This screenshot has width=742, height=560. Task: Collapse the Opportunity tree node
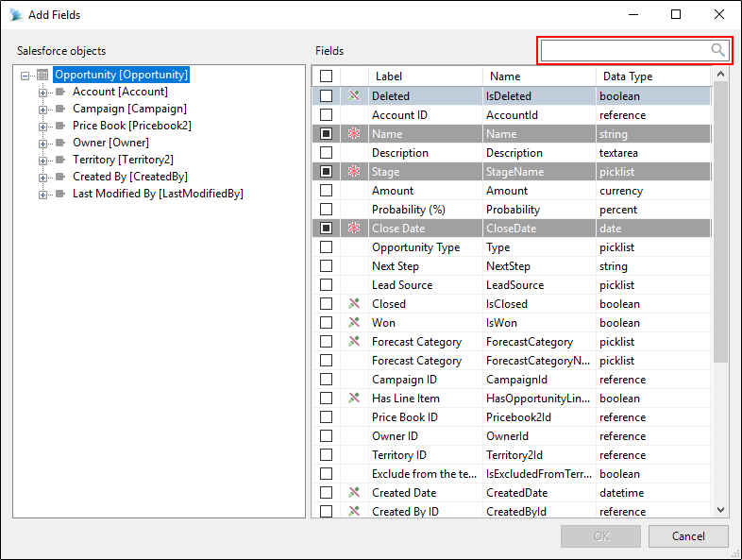point(25,76)
